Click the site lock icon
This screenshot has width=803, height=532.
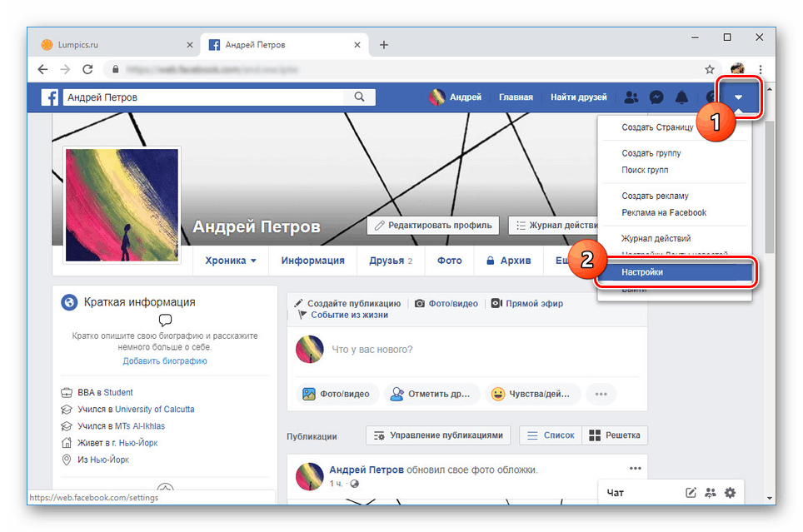(x=116, y=69)
